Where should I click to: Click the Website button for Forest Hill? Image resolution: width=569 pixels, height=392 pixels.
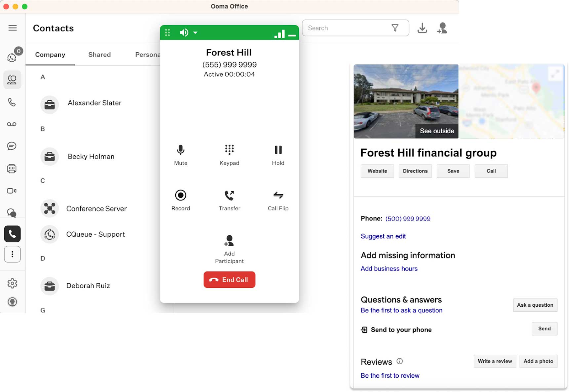[377, 171]
